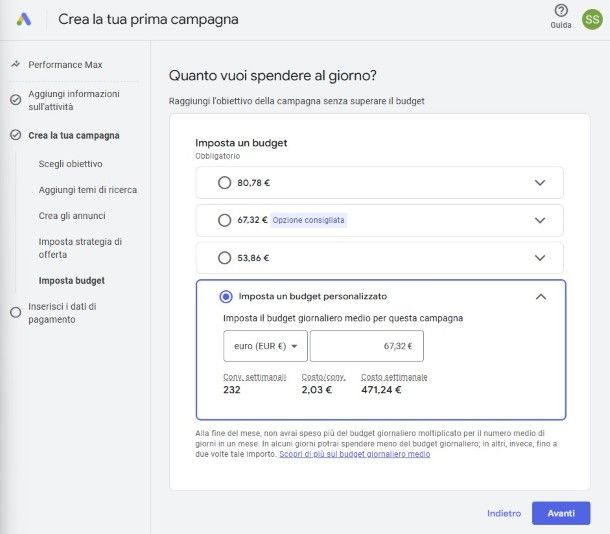Open the euro (EUR €) currency dropdown

click(x=265, y=346)
